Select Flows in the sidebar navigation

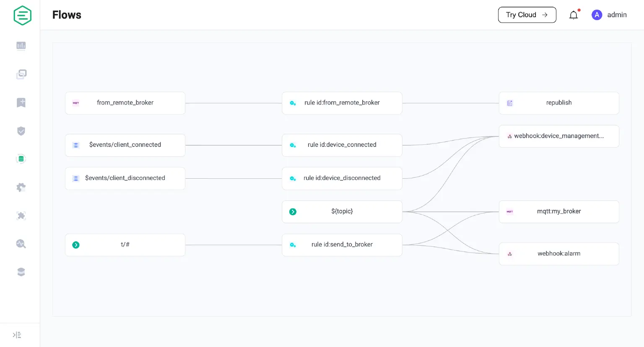pos(21,159)
